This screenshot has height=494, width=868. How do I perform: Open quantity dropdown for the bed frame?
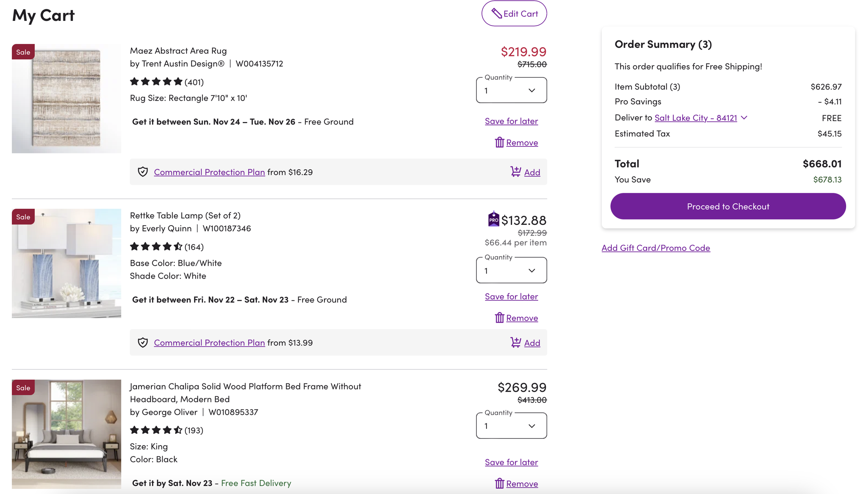[511, 426]
